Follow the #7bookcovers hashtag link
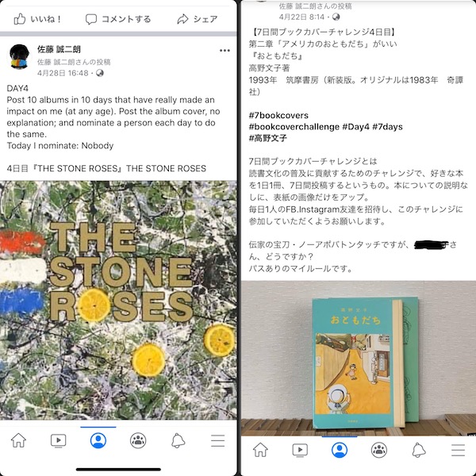Viewport: 476px width, 476px height. pos(278,115)
